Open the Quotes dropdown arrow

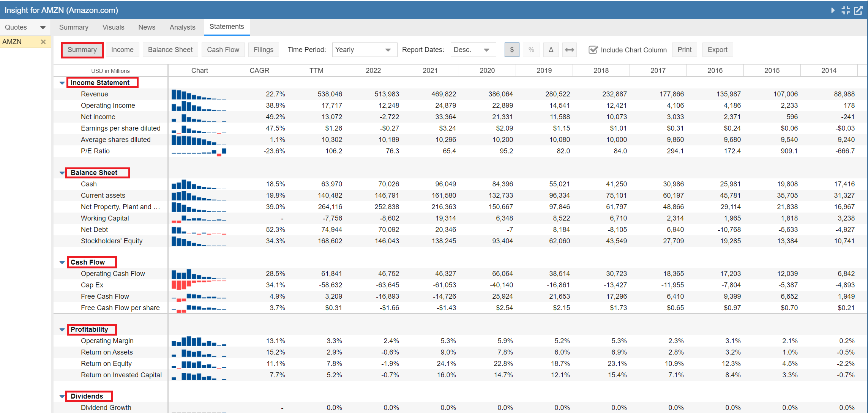point(43,27)
